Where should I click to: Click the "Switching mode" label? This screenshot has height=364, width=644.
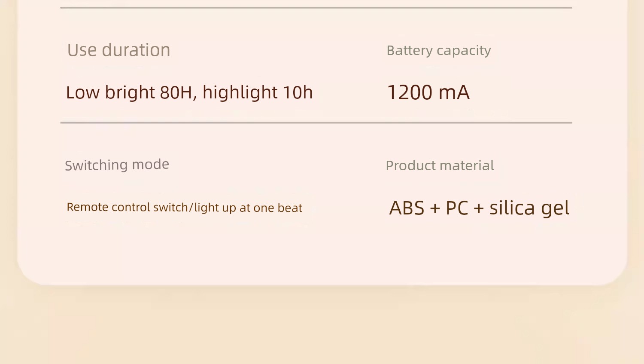click(x=117, y=165)
